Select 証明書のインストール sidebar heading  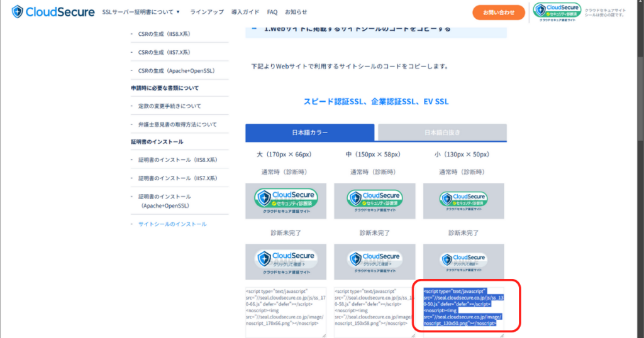click(x=157, y=142)
